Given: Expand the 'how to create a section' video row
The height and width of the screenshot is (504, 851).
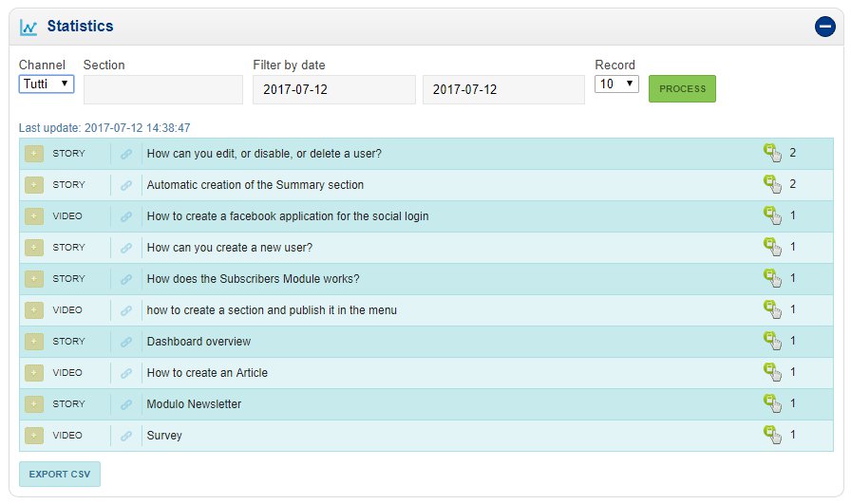Looking at the screenshot, I should pyautogui.click(x=34, y=310).
